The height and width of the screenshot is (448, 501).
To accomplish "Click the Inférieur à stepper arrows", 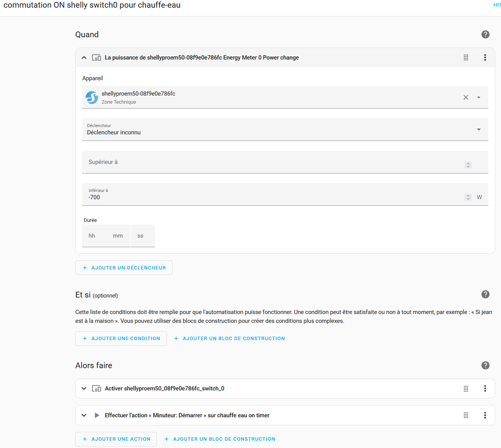I will pyautogui.click(x=468, y=197).
